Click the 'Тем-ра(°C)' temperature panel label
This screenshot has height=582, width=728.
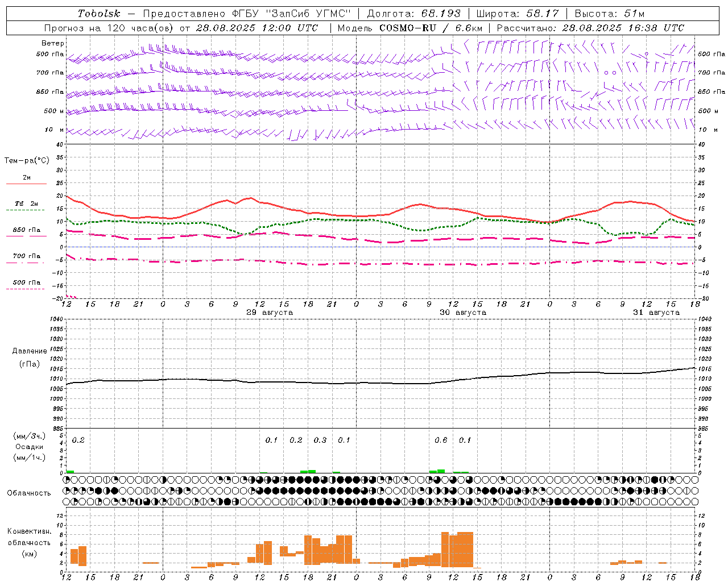tap(27, 161)
